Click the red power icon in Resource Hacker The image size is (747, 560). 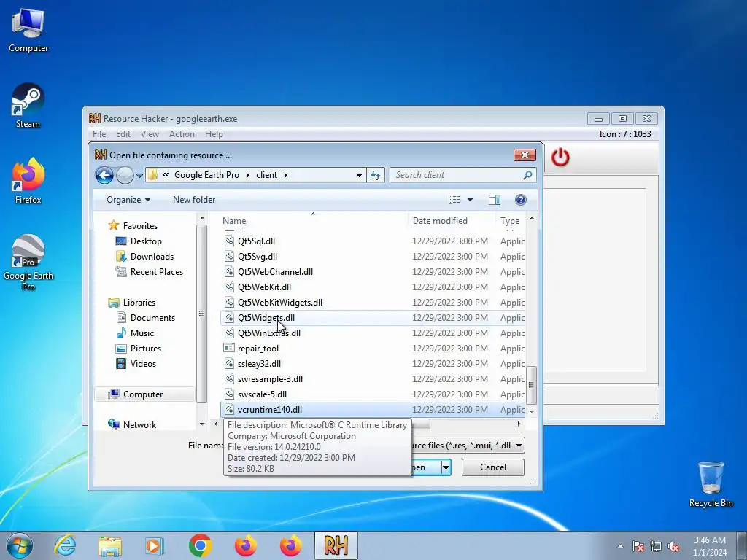click(560, 157)
